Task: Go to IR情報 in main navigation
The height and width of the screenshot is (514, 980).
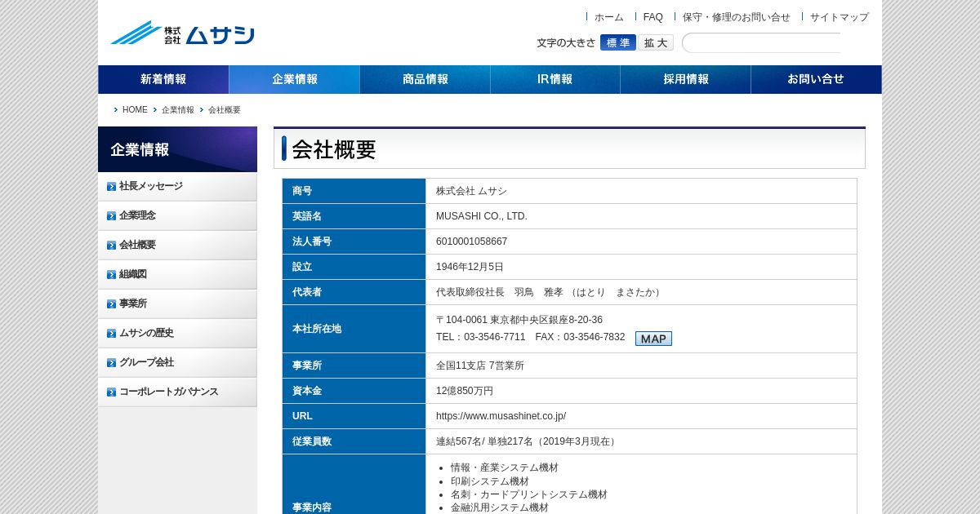Action: (555, 79)
